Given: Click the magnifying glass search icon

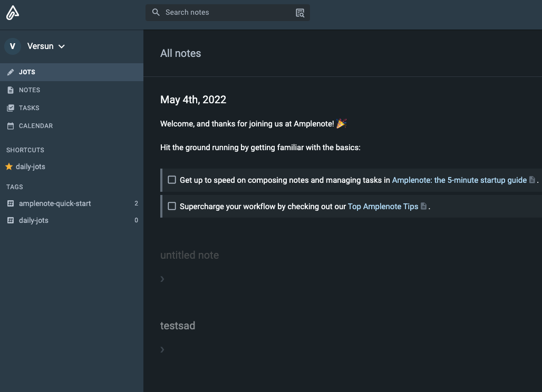Looking at the screenshot, I should point(156,13).
